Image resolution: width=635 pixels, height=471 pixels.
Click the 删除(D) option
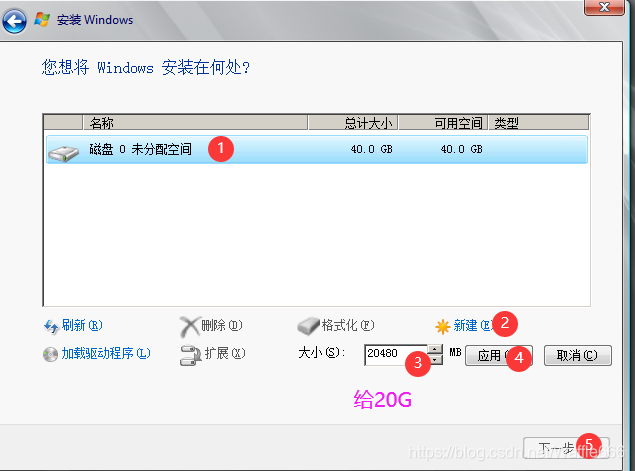point(222,325)
